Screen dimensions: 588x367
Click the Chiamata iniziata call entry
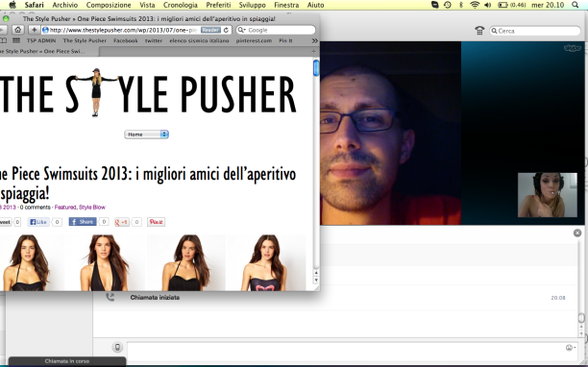(x=155, y=297)
